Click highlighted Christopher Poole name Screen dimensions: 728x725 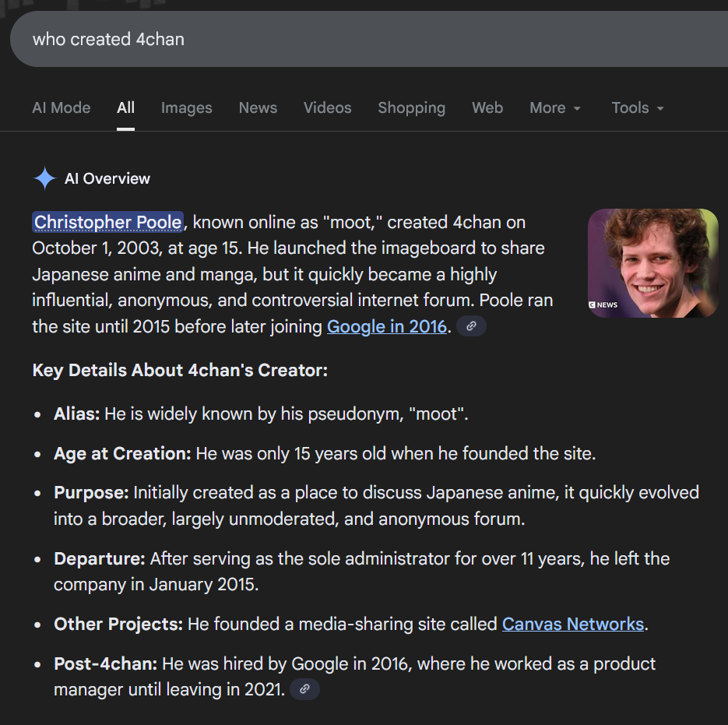pos(107,222)
